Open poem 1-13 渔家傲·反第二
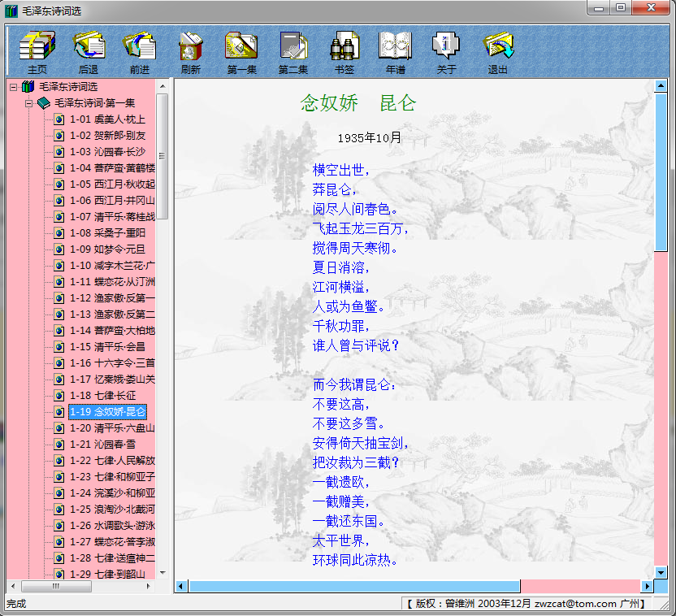Image resolution: width=676 pixels, height=616 pixels. click(112, 315)
